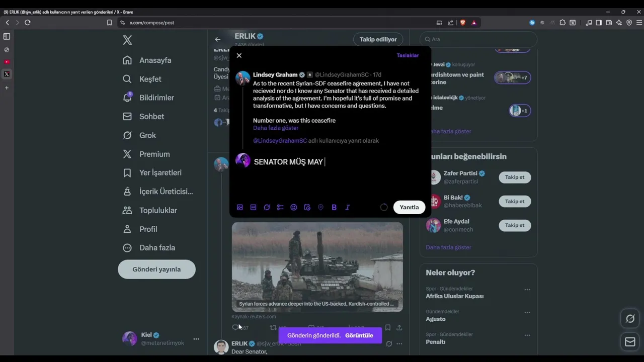Open floating messages envelope button
The image size is (644, 362).
(x=630, y=342)
